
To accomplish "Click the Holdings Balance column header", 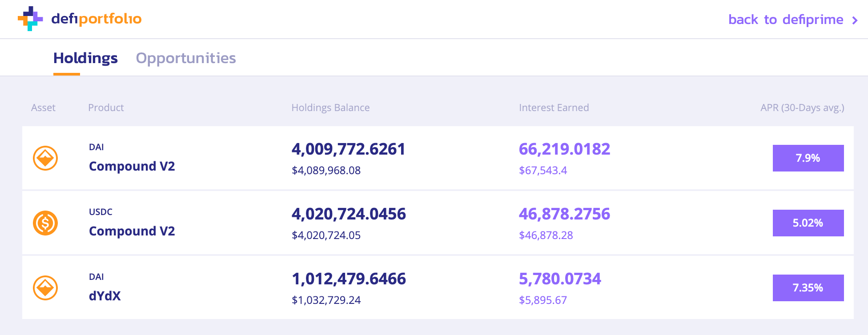I will pos(330,108).
